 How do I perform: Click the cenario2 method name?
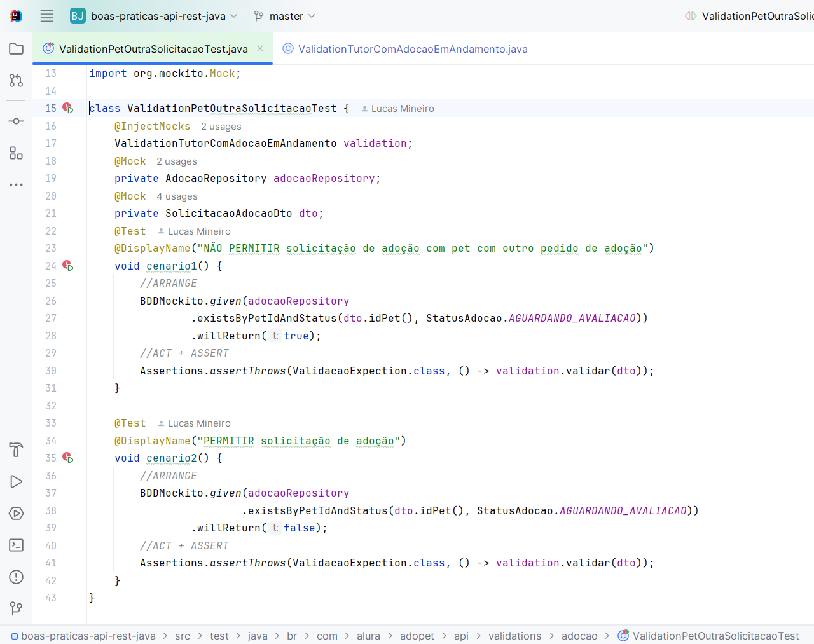(x=172, y=458)
